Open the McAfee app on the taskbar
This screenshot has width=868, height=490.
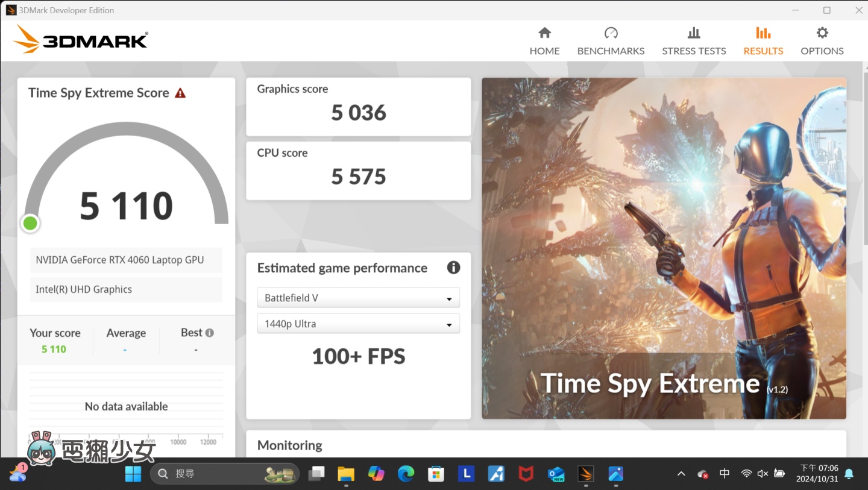[x=526, y=474]
